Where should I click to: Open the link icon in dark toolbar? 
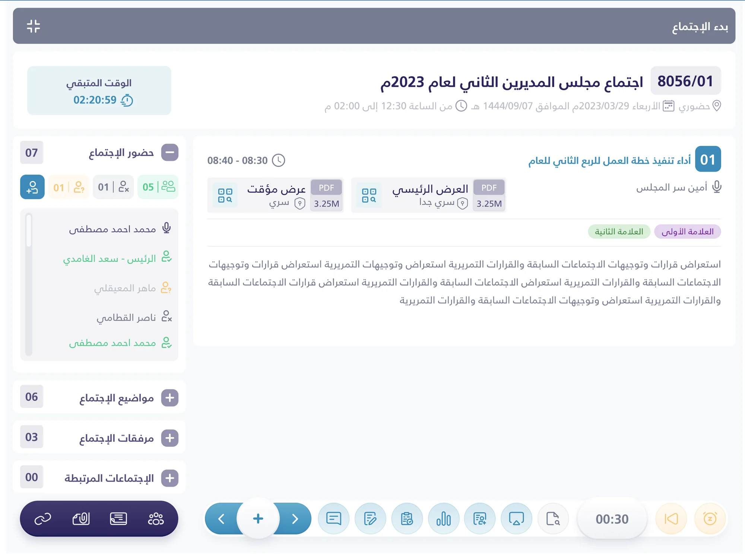point(43,519)
